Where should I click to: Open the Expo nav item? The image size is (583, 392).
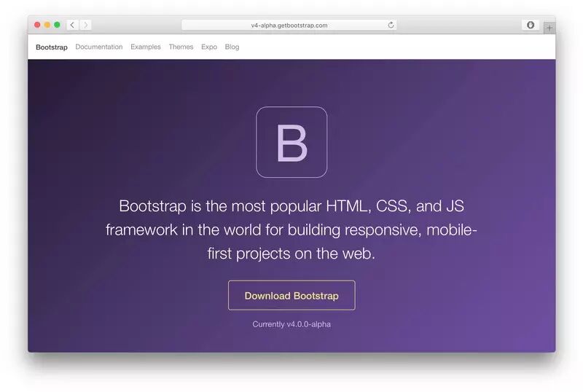click(209, 47)
